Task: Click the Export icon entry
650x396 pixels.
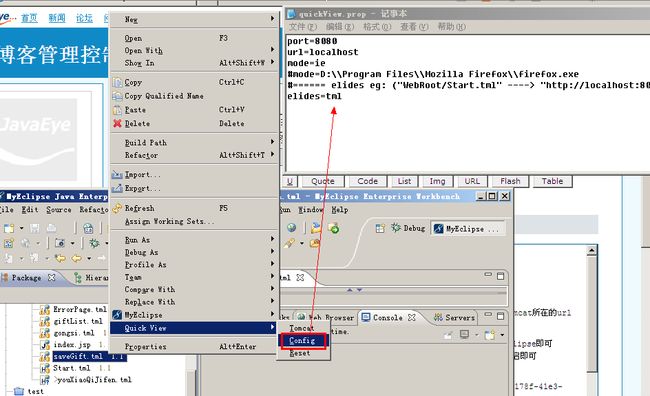Action: coord(117,188)
